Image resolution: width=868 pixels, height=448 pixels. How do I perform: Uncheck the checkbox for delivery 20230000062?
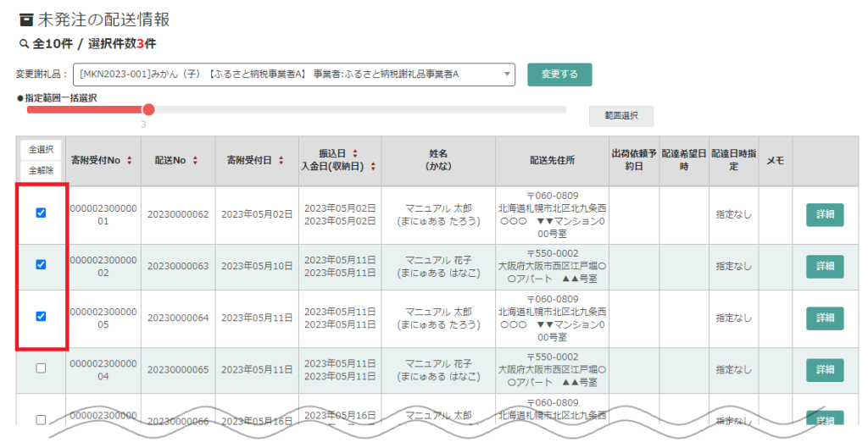(x=41, y=213)
